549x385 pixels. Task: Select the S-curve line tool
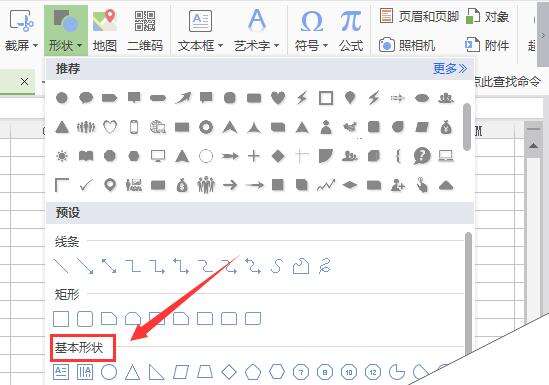(x=277, y=266)
